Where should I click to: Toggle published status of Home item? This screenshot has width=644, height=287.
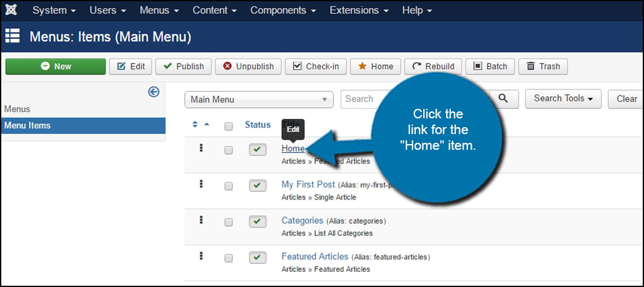point(257,150)
